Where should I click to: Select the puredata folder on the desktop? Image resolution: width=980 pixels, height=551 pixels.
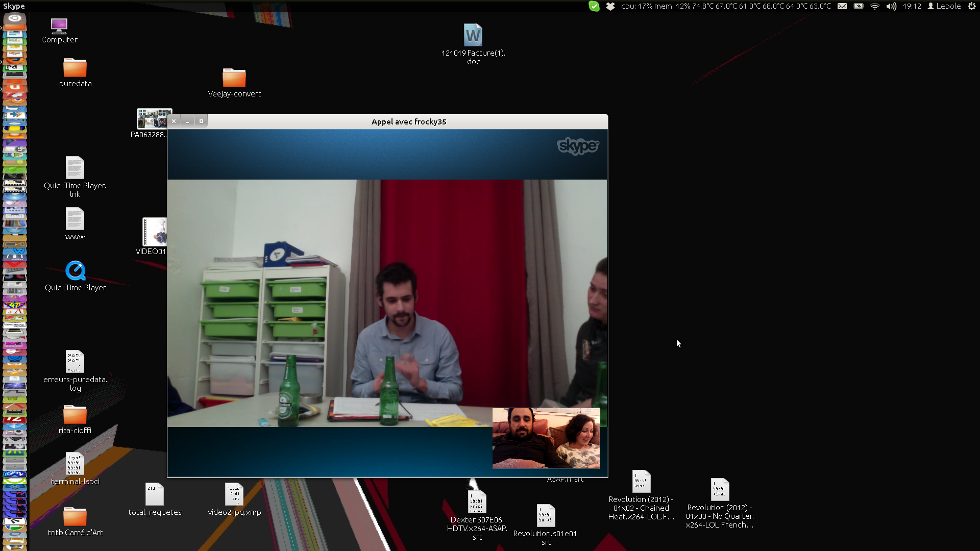click(x=75, y=68)
